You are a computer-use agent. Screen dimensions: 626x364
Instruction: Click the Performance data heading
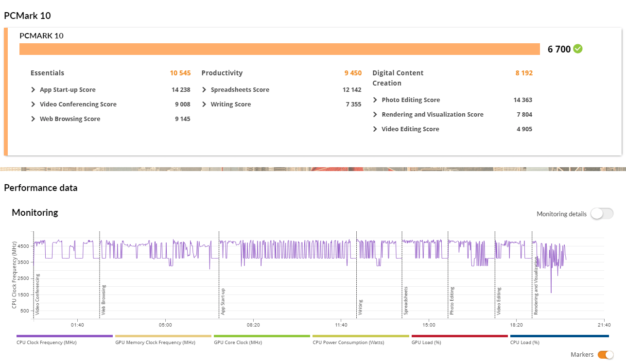pyautogui.click(x=41, y=188)
